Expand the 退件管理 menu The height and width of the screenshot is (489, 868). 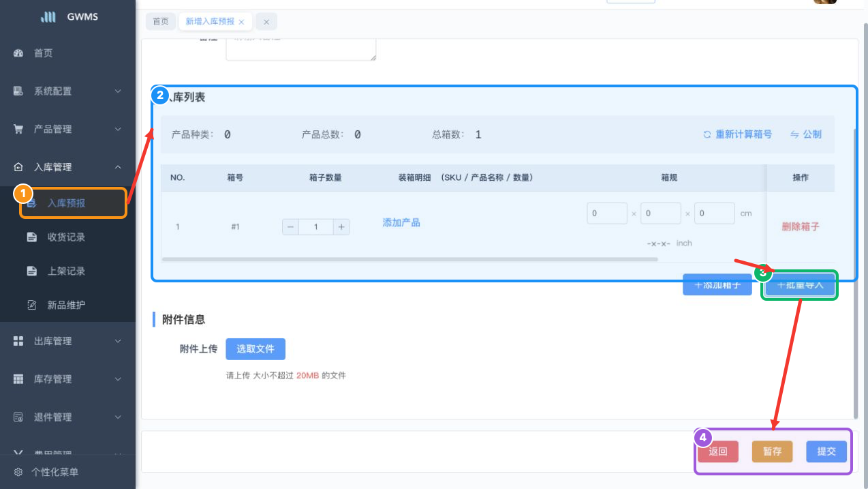118,417
